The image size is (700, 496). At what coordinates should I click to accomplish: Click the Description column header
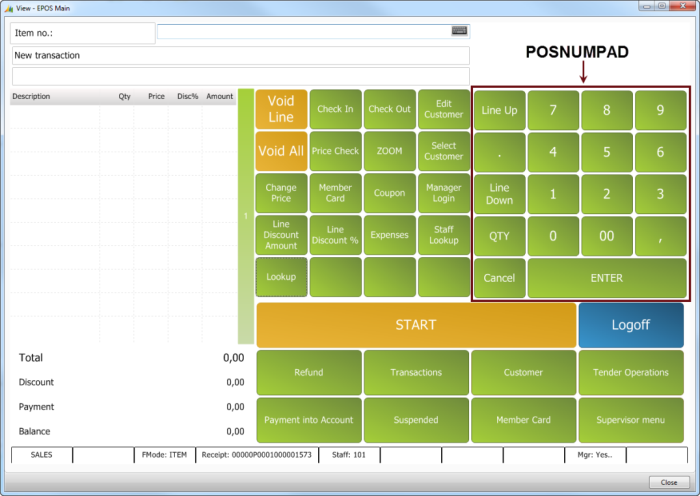tap(32, 97)
